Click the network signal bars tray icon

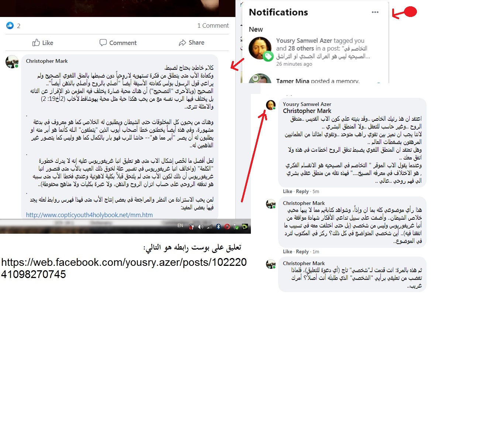point(210,227)
